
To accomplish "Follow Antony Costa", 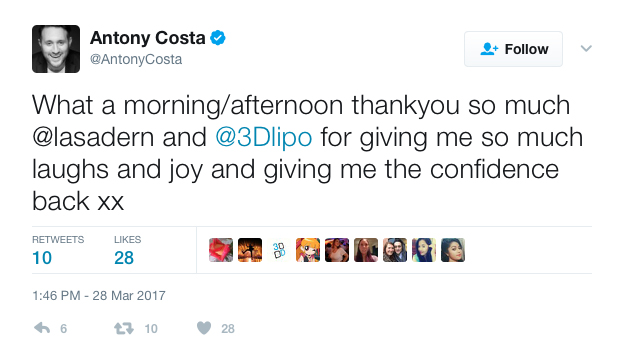I will [x=513, y=49].
